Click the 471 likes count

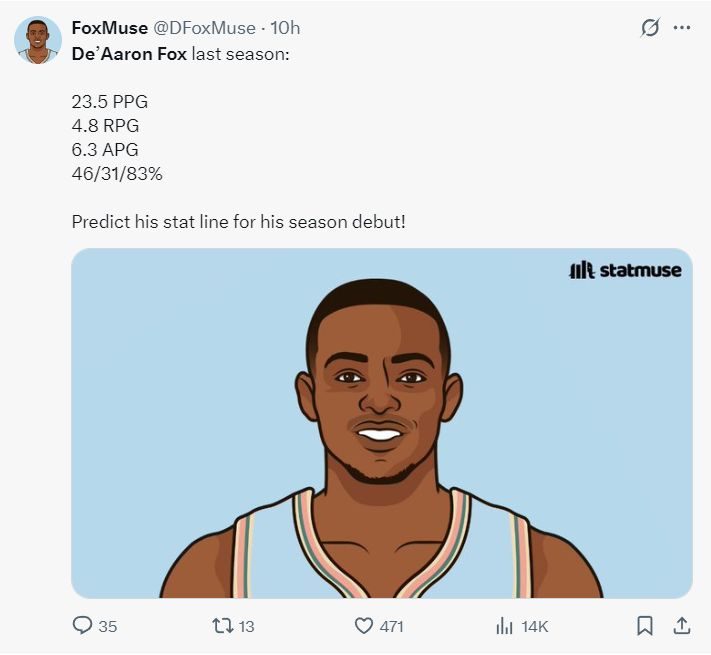(392, 627)
